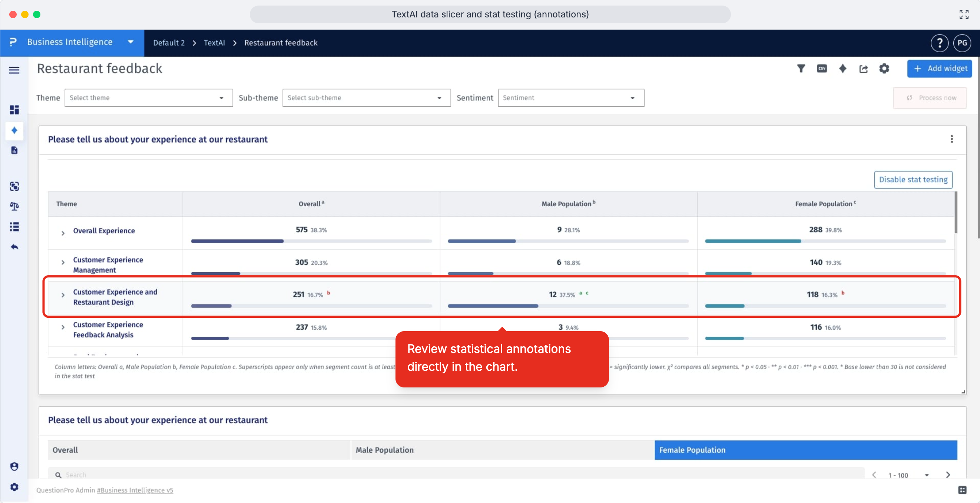Go to Default 2 breadcrumb
This screenshot has height=503, width=980.
(169, 43)
